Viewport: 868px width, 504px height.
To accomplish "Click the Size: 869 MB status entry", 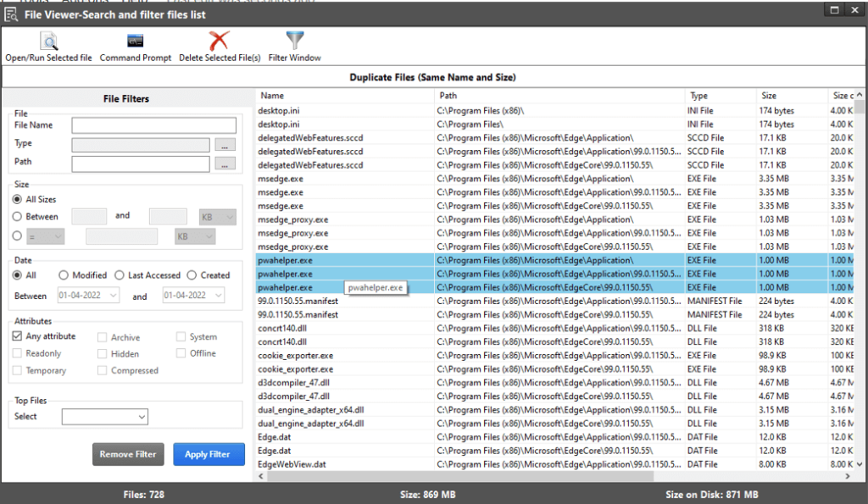I will point(428,495).
